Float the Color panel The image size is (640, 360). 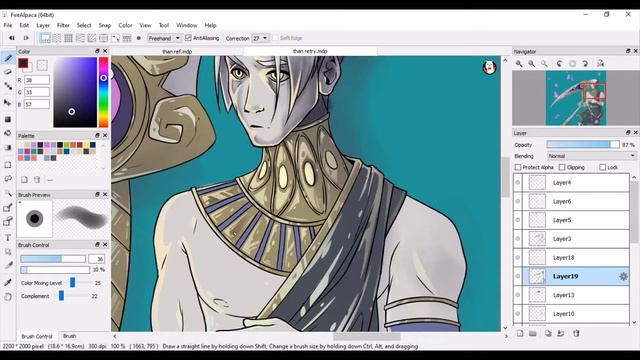pyautogui.click(x=97, y=51)
